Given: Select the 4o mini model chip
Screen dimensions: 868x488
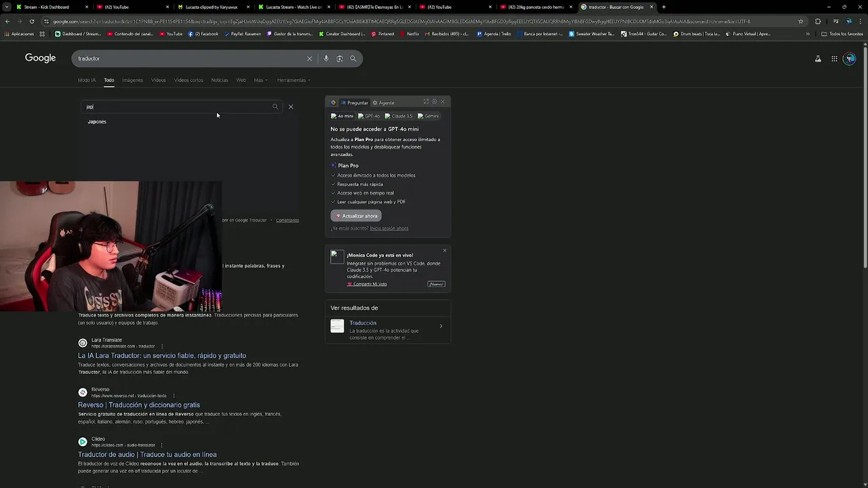Looking at the screenshot, I should click(342, 116).
